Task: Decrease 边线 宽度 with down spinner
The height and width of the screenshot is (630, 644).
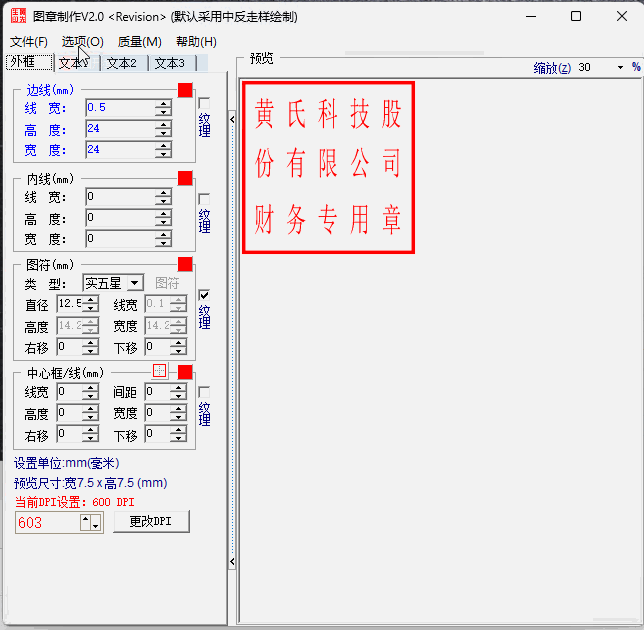Action: pos(163,154)
